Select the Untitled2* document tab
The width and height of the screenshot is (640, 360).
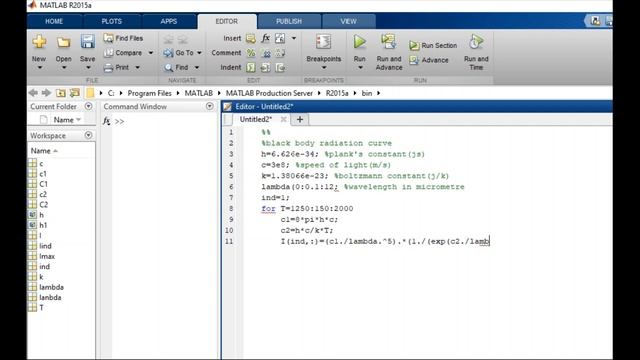[x=256, y=119]
